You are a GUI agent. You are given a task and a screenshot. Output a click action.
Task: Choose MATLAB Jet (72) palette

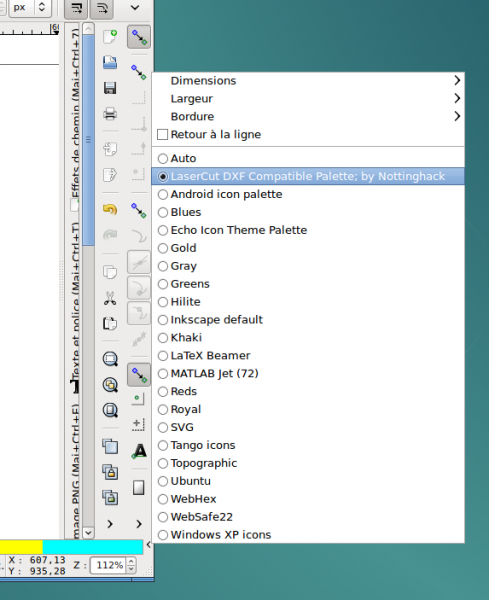click(308, 373)
